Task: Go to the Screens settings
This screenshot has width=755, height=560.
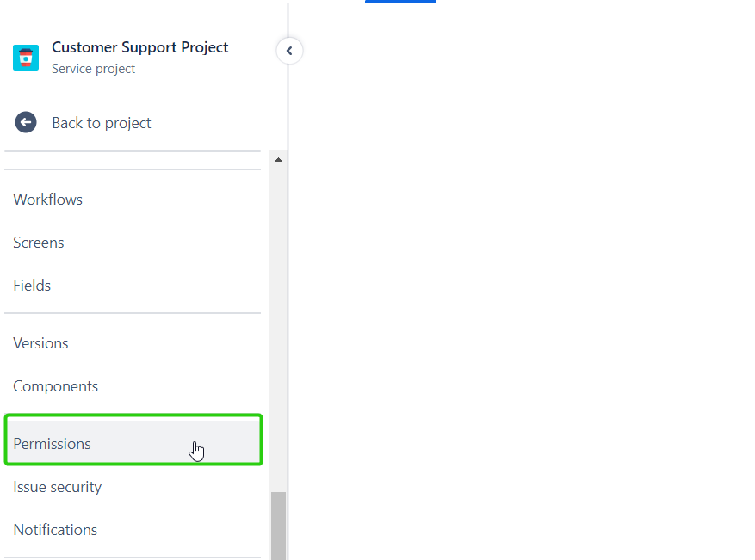Action: pos(39,243)
